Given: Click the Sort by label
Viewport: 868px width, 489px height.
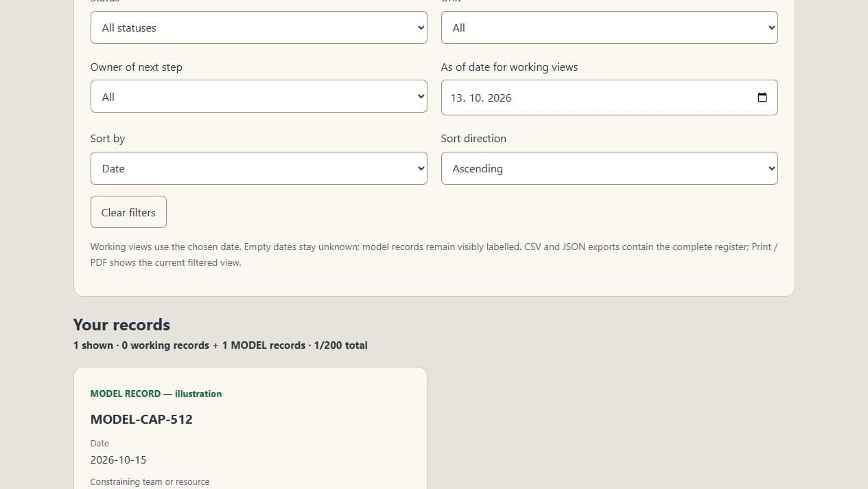Looking at the screenshot, I should pos(108,139).
